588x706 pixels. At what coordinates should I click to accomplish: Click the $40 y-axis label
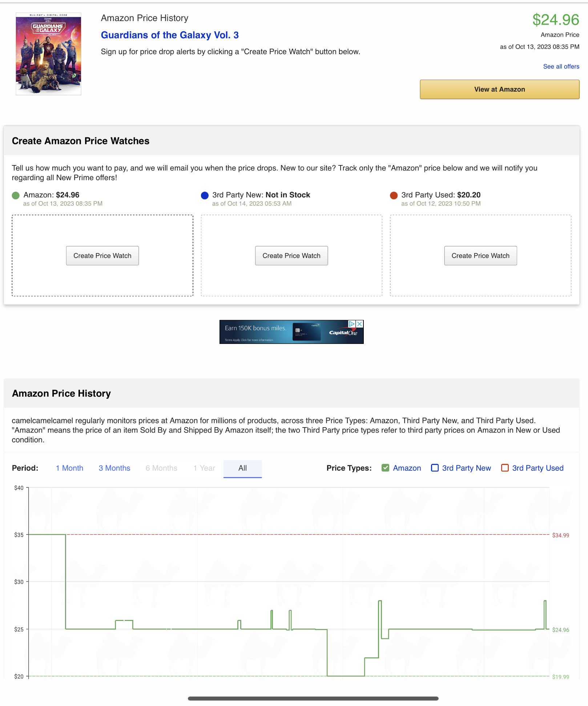(19, 488)
